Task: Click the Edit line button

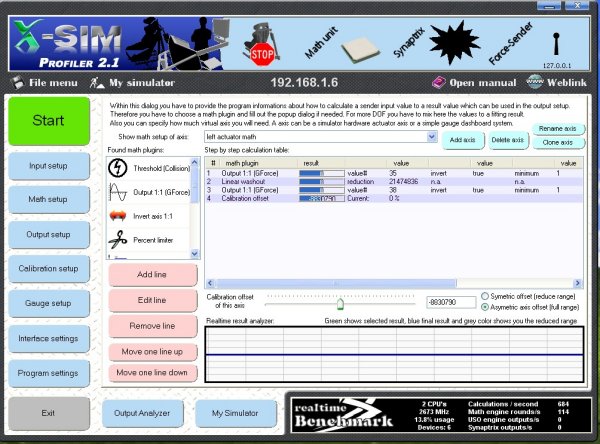Action: (152, 300)
